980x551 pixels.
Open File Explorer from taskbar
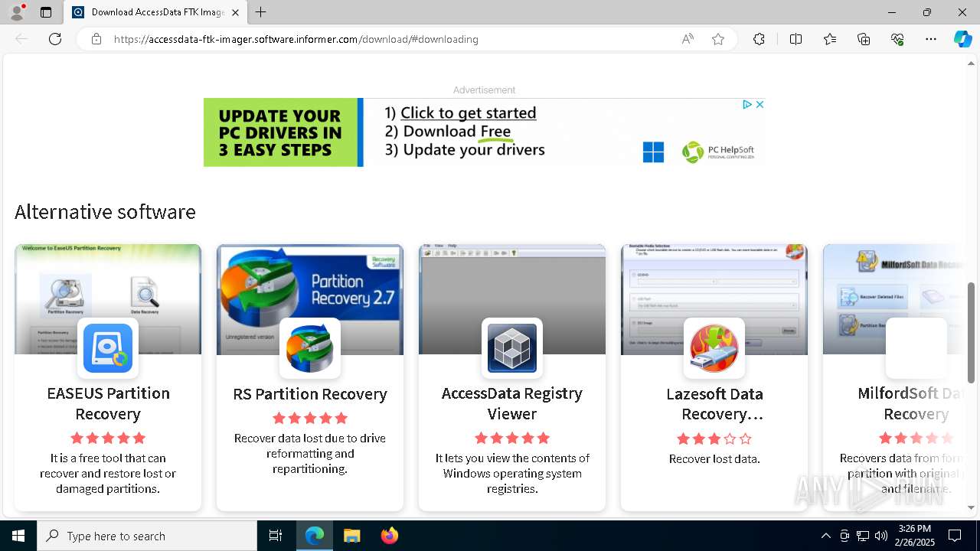[x=351, y=536]
